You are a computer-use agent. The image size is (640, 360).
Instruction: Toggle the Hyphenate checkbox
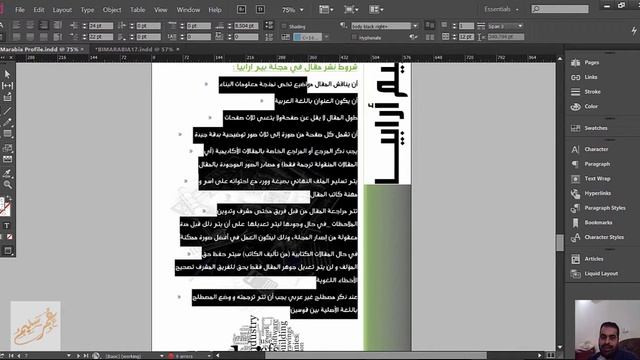354,38
